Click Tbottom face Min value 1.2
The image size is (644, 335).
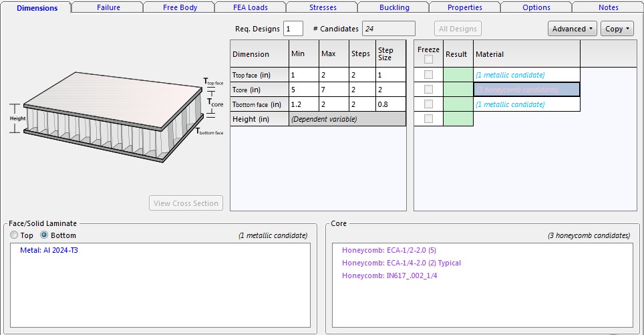(304, 104)
